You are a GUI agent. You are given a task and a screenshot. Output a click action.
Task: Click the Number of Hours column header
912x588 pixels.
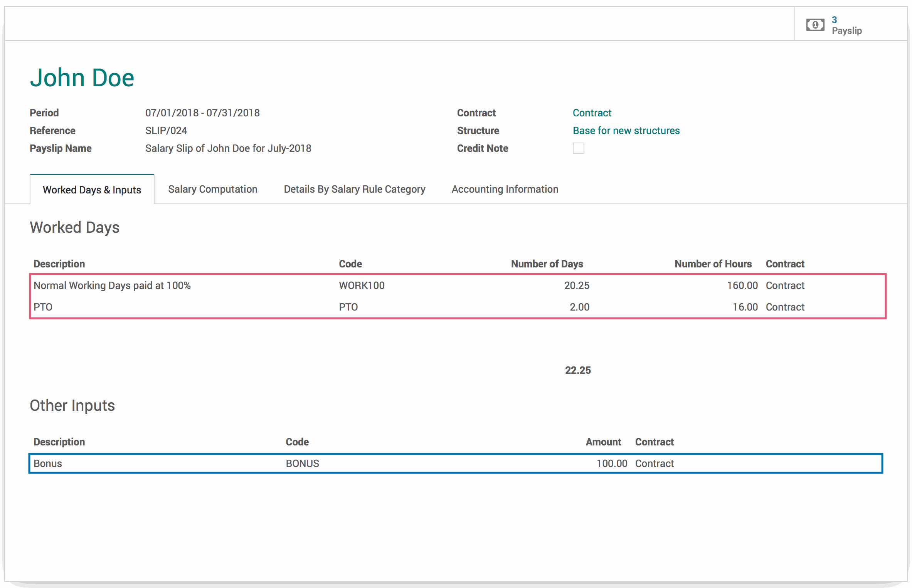[x=713, y=264]
